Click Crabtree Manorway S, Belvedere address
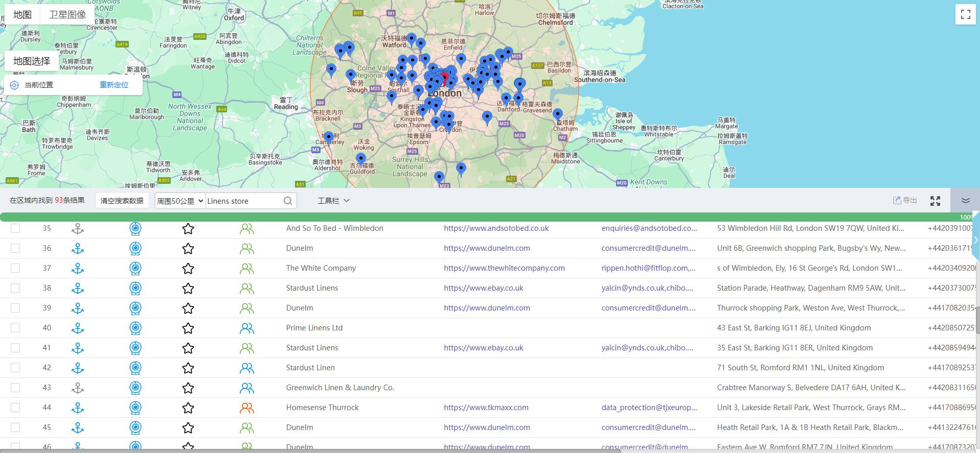The width and height of the screenshot is (980, 453). (x=811, y=388)
